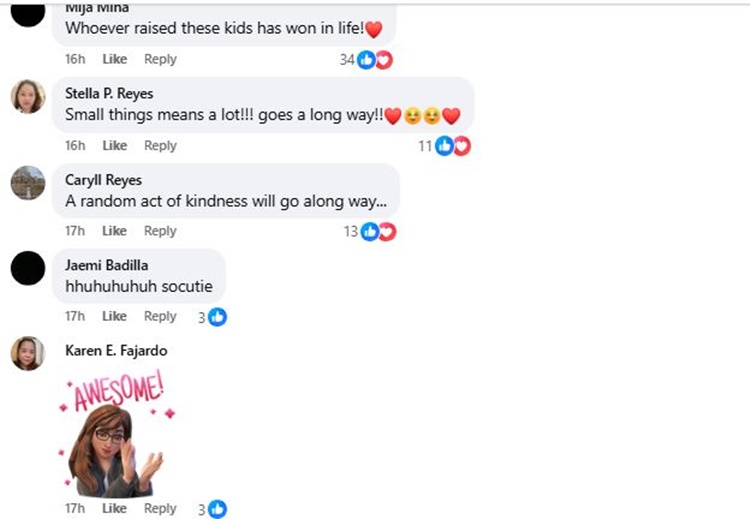Visit Jaemi Badilla's profile via name

coord(105,265)
